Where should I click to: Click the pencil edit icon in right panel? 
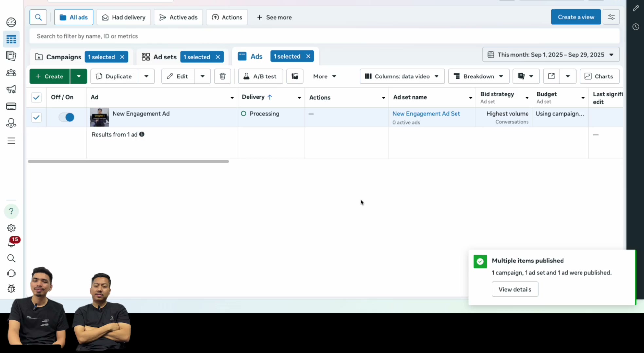[x=636, y=8]
